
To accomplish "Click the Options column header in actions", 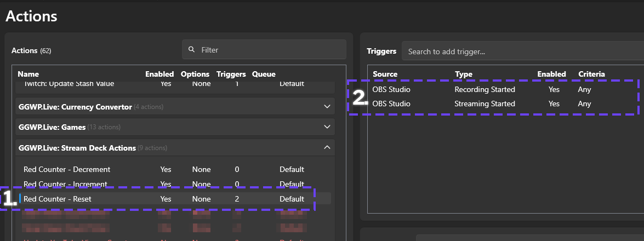I will coord(195,74).
